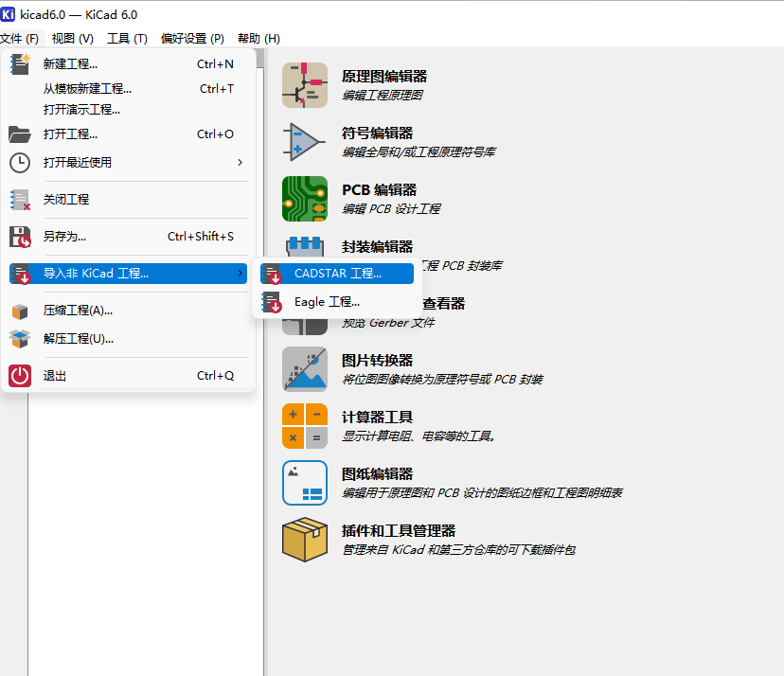Click the description 编辑工程原理图
The width and height of the screenshot is (784, 676).
click(x=383, y=96)
